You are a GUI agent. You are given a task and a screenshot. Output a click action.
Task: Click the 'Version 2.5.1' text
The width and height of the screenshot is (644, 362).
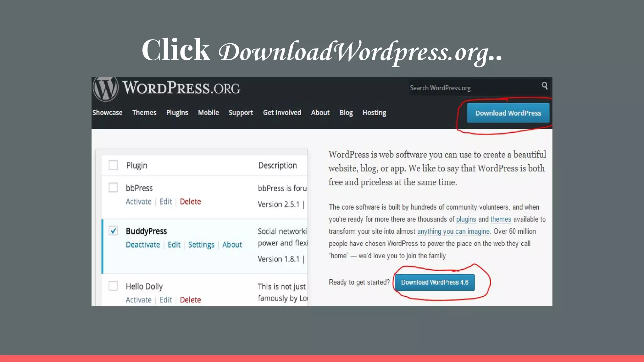coord(278,204)
